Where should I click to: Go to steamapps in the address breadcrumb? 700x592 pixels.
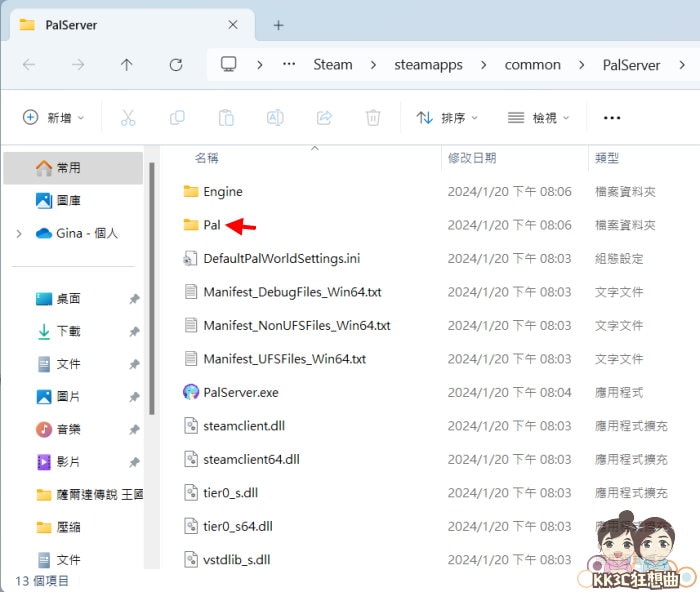pyautogui.click(x=428, y=65)
